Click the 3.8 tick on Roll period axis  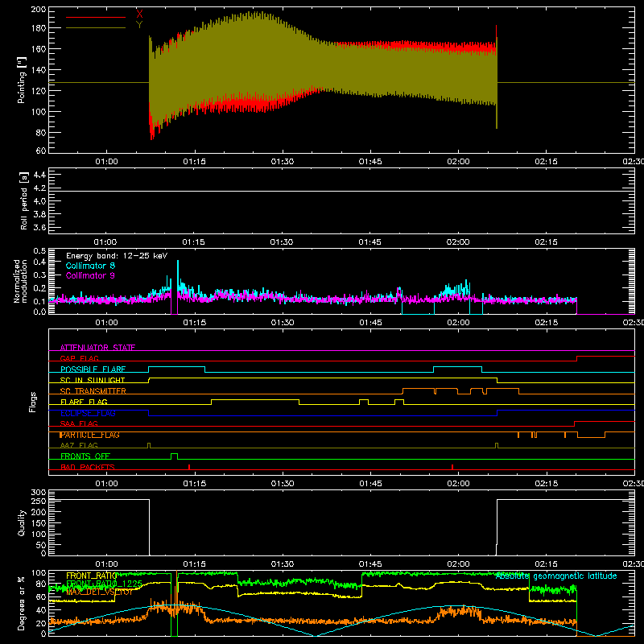(39, 214)
